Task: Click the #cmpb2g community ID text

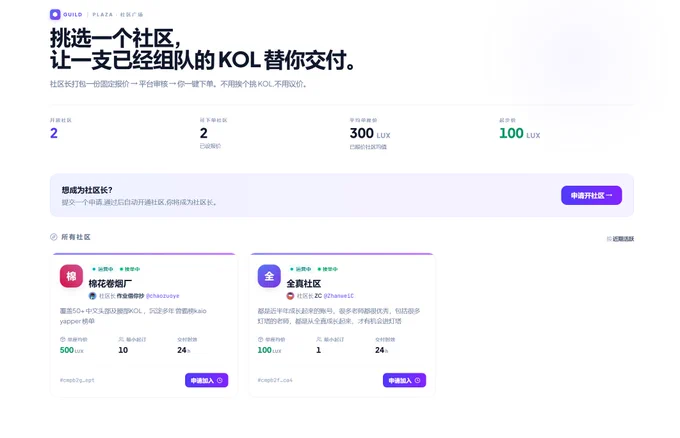Action: 77,380
